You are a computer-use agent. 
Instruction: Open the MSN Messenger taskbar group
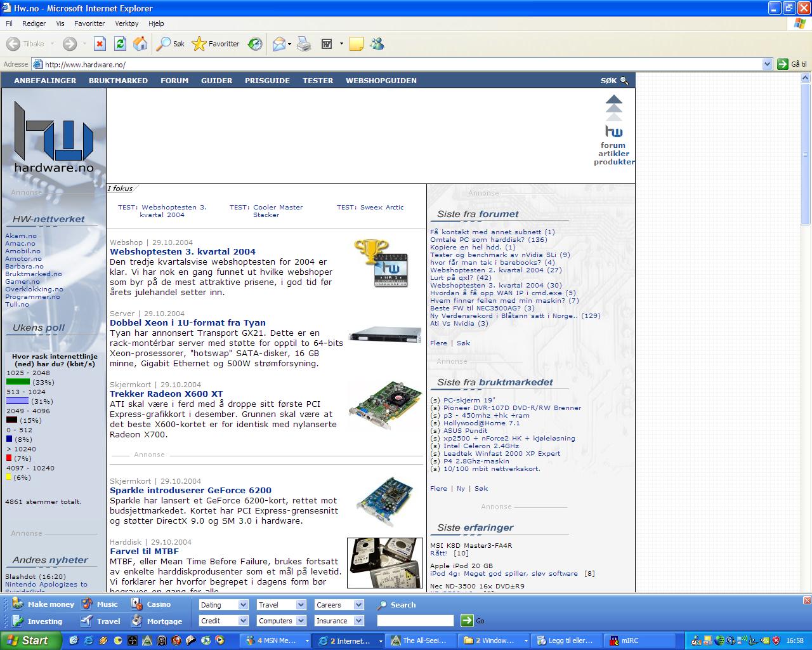pos(277,640)
